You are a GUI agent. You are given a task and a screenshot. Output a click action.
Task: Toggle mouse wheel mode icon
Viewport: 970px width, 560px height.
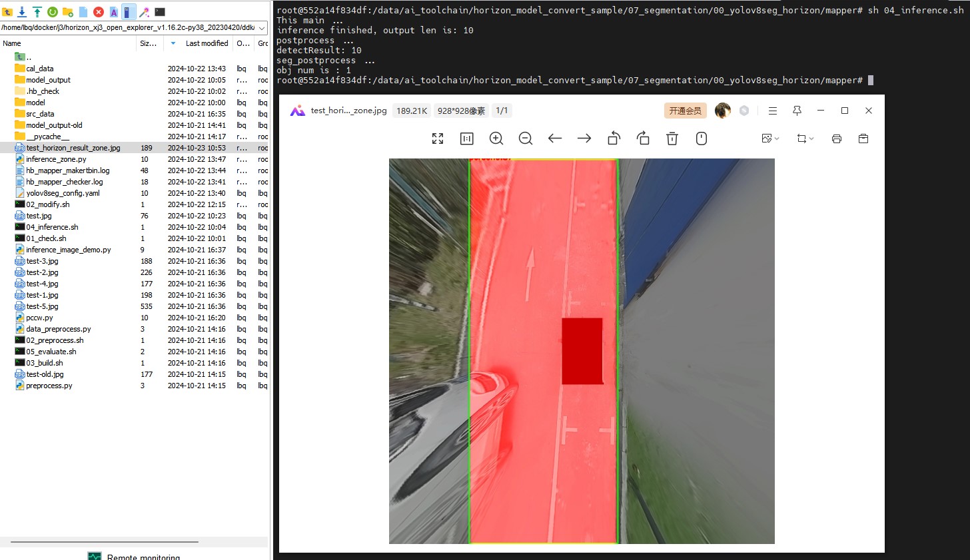[x=702, y=139]
